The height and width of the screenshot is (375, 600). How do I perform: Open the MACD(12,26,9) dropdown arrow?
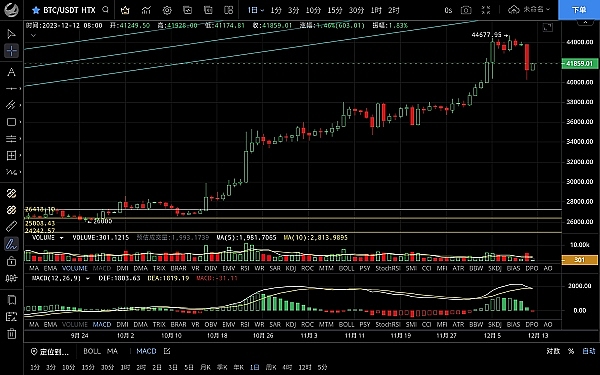pyautogui.click(x=88, y=279)
